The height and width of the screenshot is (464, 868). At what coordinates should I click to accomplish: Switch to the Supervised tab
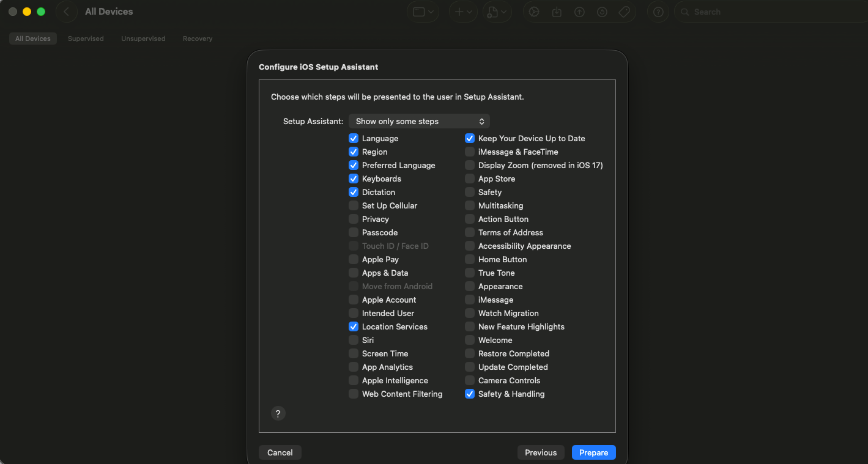(x=86, y=39)
